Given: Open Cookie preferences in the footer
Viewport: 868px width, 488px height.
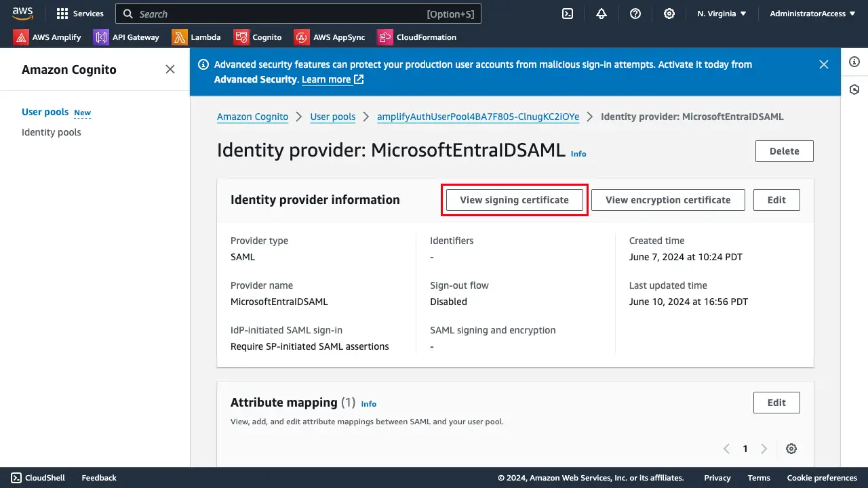Looking at the screenshot, I should tap(822, 478).
